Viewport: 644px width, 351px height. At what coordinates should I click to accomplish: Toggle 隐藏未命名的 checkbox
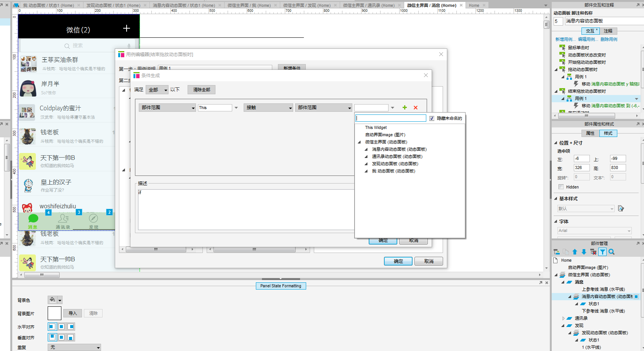(x=432, y=118)
